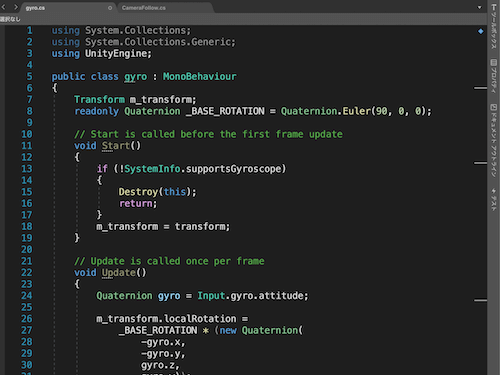The image size is (500, 375).
Task: Click SystemInfo on line 13
Action: [152, 169]
